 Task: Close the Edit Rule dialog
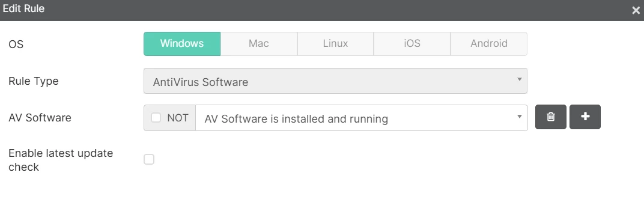[x=636, y=10]
